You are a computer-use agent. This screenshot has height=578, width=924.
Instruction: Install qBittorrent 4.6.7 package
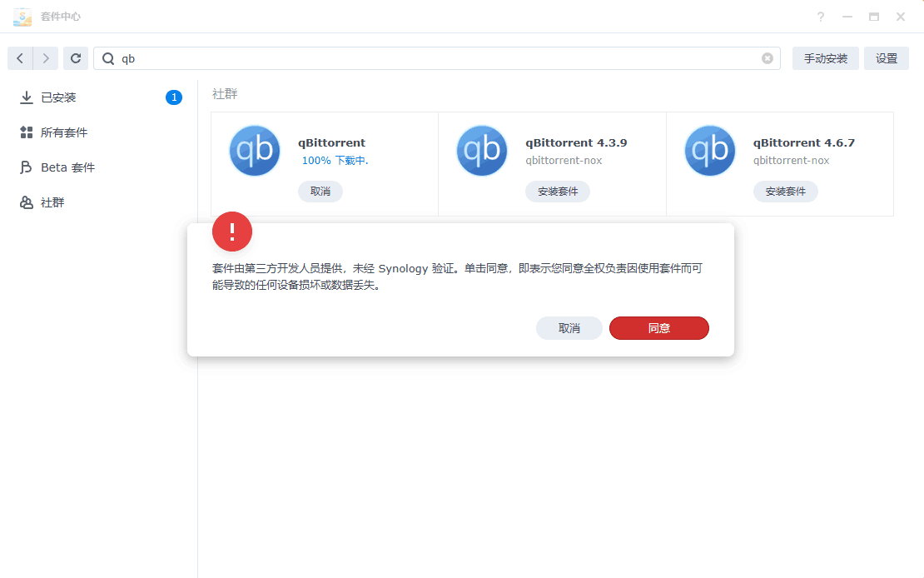pos(786,191)
